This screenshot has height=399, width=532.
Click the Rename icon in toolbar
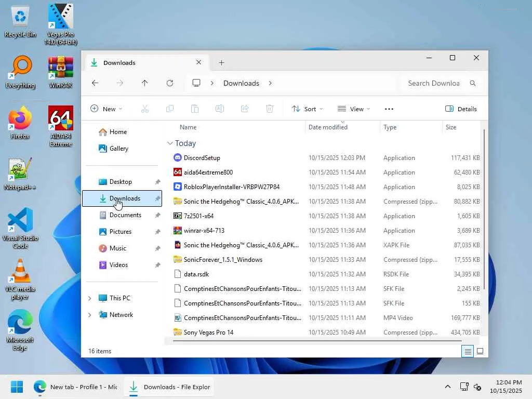[x=220, y=109]
